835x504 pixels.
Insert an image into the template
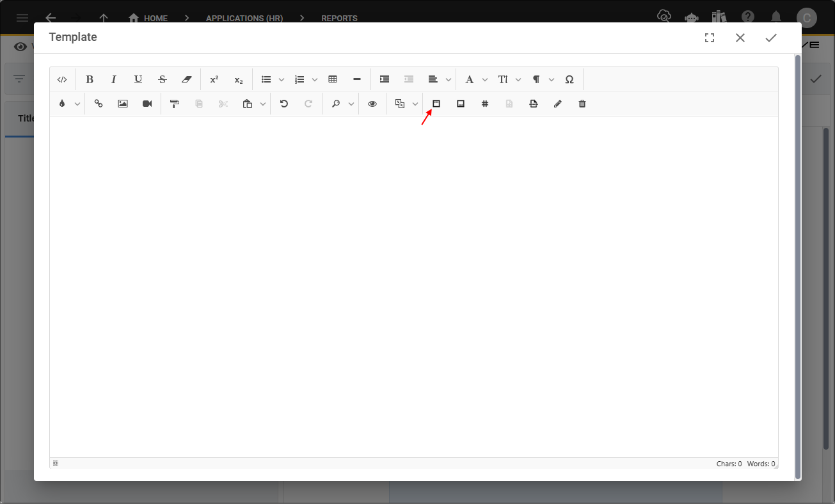click(x=122, y=104)
